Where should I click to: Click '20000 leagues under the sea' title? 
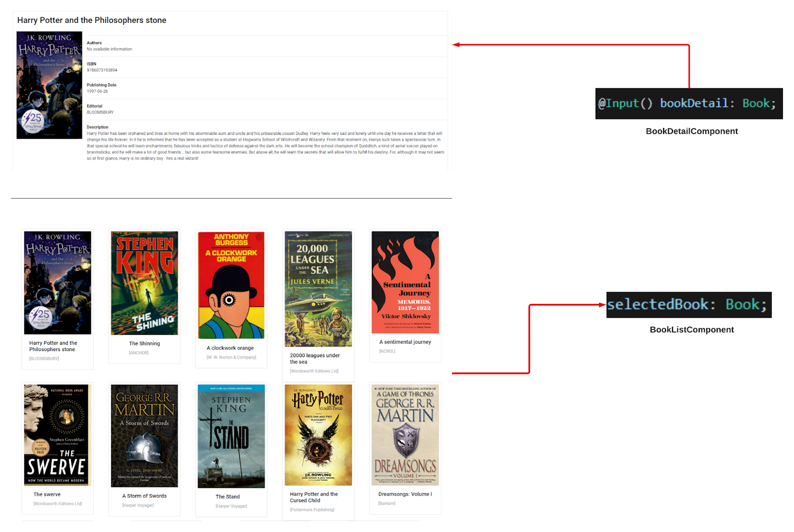pyautogui.click(x=315, y=358)
